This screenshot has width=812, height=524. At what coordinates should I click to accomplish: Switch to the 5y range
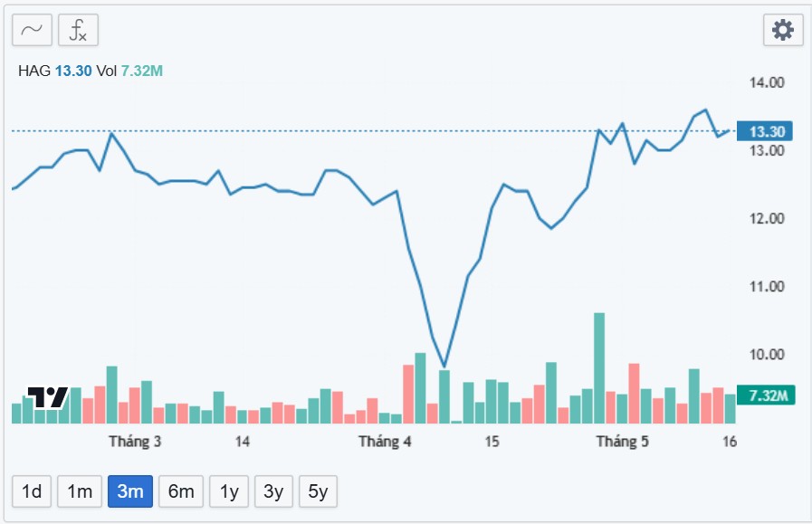click(x=318, y=491)
